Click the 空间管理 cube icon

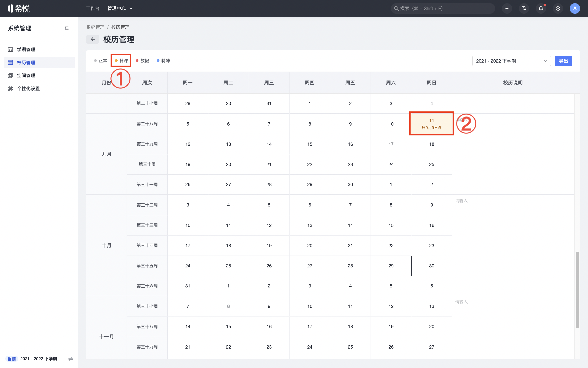pos(10,75)
